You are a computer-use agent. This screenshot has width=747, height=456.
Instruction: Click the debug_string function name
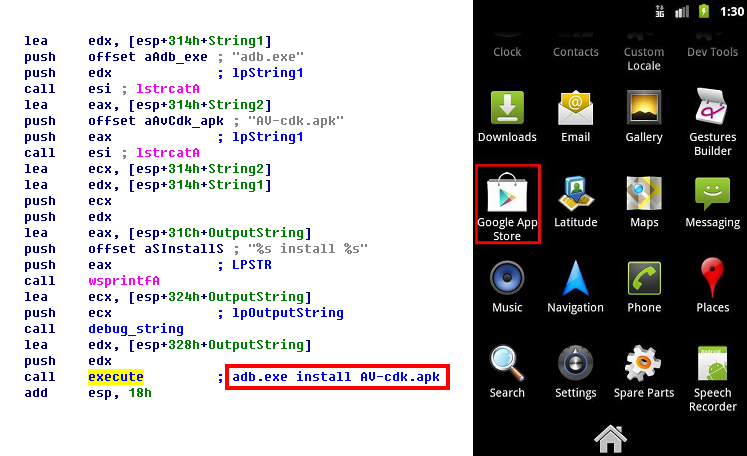click(136, 329)
